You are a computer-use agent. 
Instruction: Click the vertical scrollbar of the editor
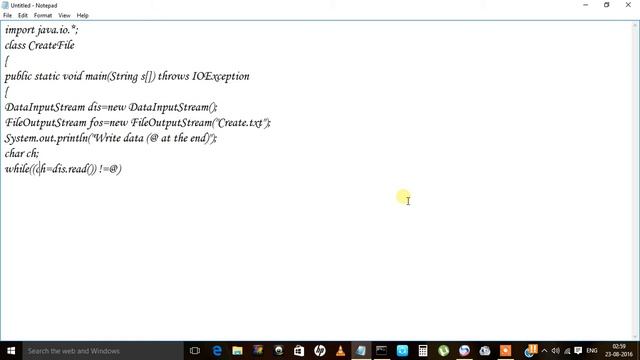[x=636, y=180]
